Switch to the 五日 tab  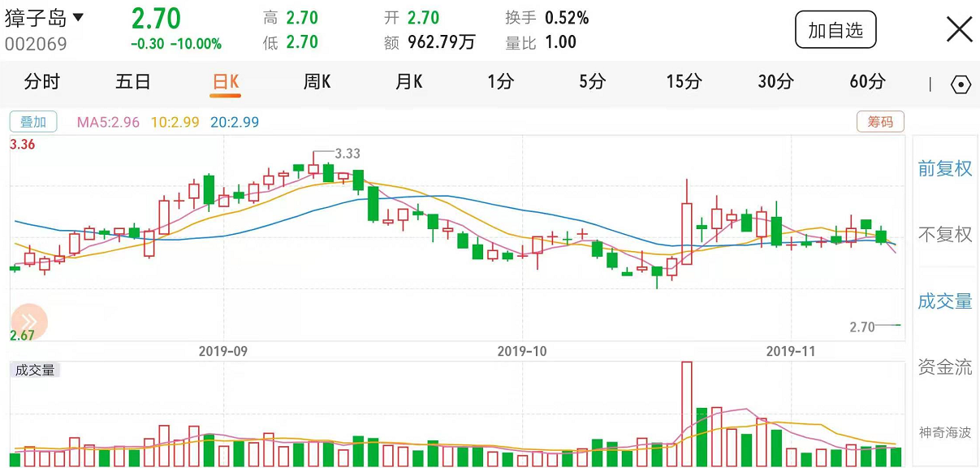133,81
